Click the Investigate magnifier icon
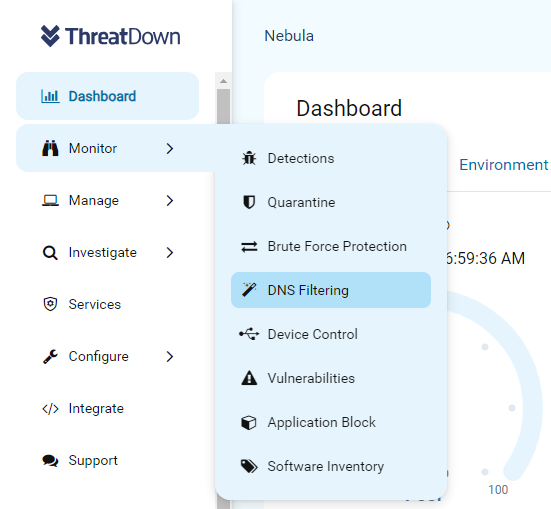 (50, 252)
